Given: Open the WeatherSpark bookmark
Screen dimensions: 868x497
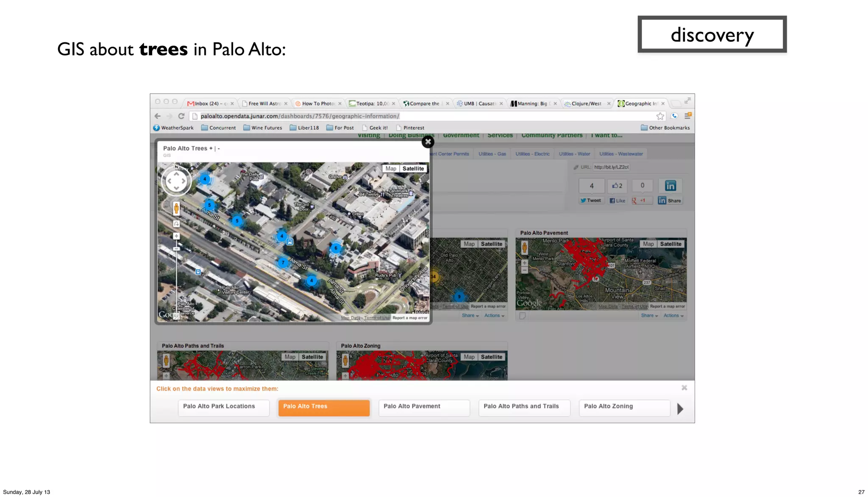Looking at the screenshot, I should tap(173, 128).
